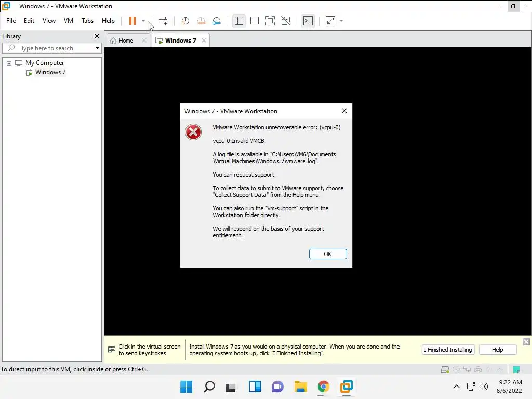The height and width of the screenshot is (399, 532).
Task: Open Google Chrome from taskbar
Action: pyautogui.click(x=323, y=387)
